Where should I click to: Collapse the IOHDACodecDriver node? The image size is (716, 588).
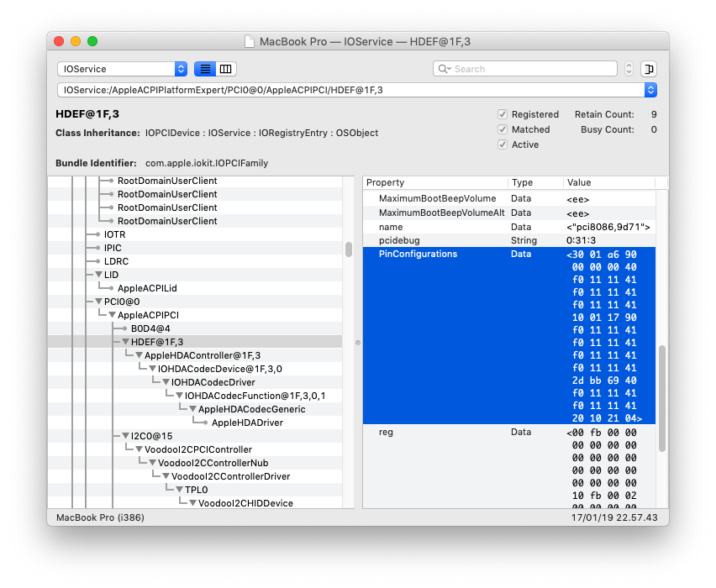pos(166,382)
